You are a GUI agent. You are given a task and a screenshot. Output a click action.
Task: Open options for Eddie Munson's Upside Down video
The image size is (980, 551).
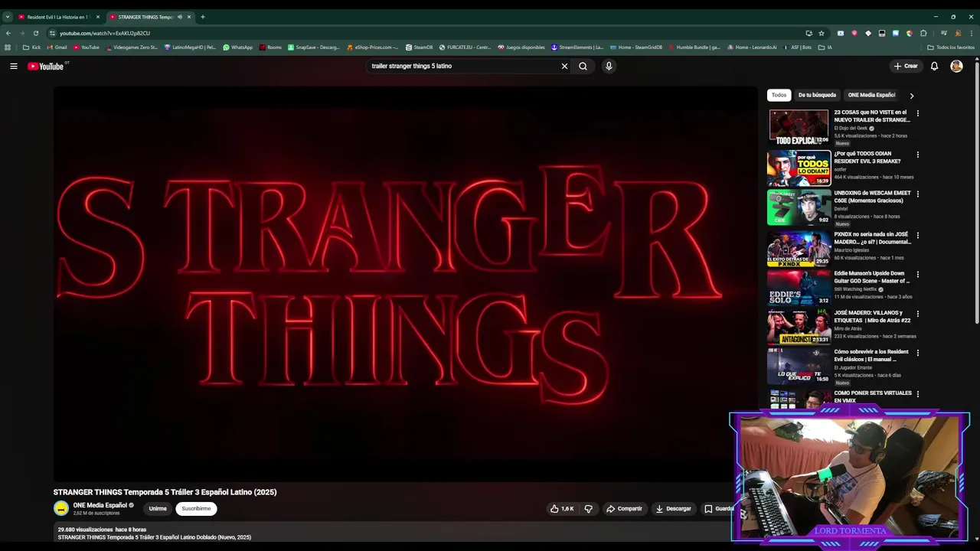917,274
